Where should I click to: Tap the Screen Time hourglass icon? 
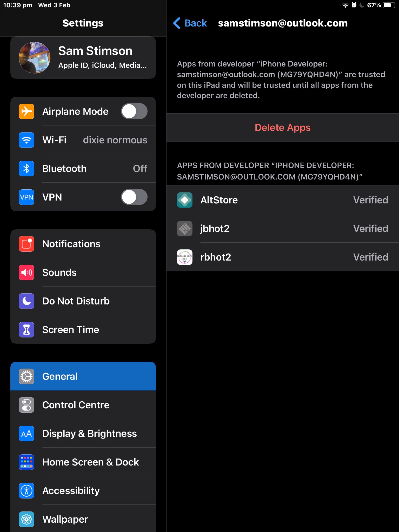click(x=26, y=330)
